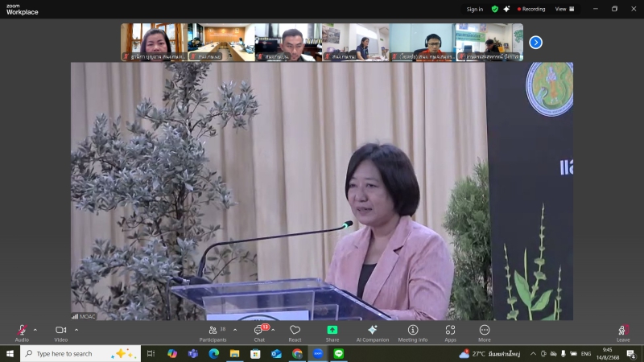The image size is (644, 362).
Task: Select the woman by wooden windows thumbnail
Action: point(154,43)
